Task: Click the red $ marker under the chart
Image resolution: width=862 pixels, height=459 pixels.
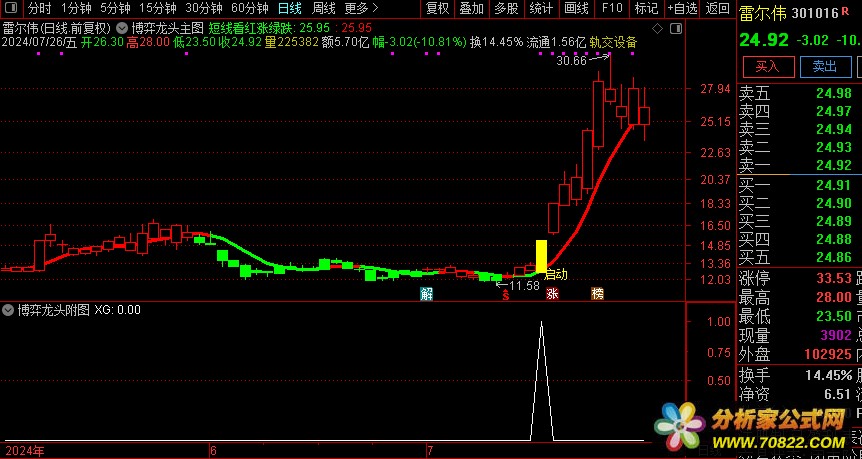Action: click(506, 295)
